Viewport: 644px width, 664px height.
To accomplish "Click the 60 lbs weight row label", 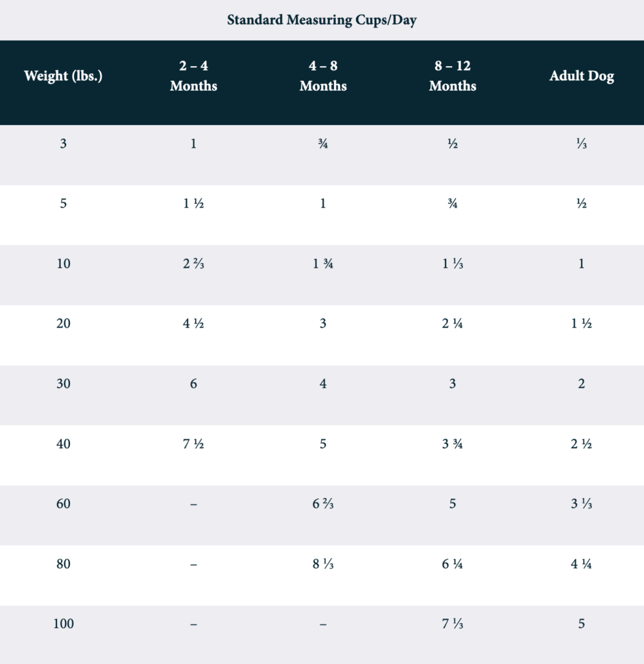I will pos(64,504).
